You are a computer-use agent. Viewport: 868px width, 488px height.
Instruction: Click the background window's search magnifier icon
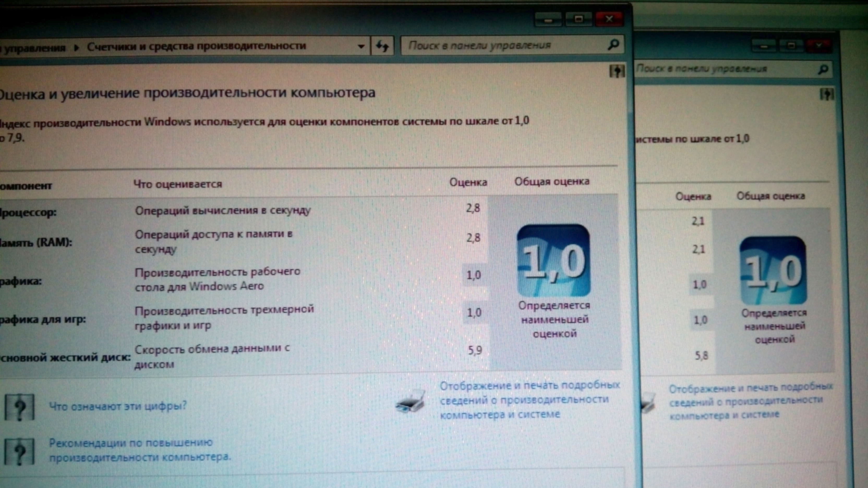click(823, 69)
